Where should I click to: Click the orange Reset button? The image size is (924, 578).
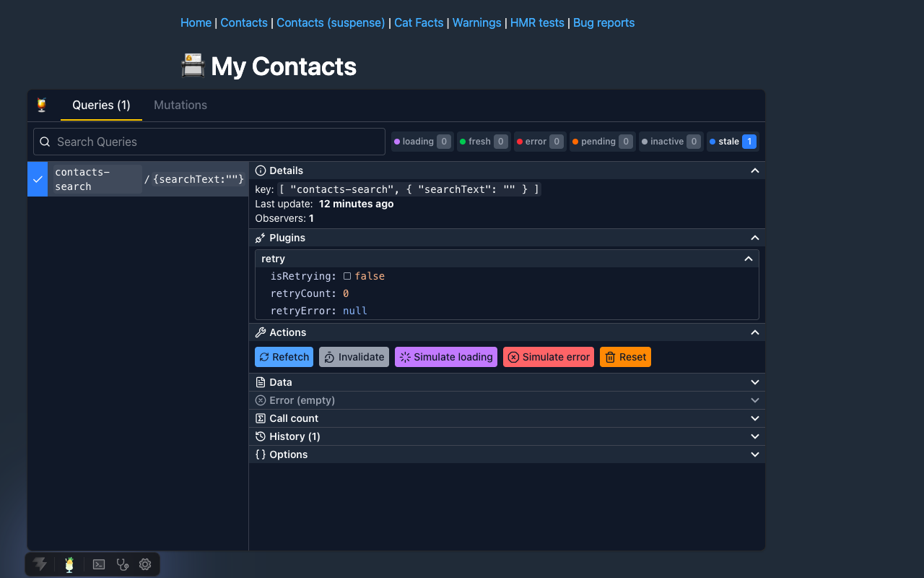[x=625, y=357]
